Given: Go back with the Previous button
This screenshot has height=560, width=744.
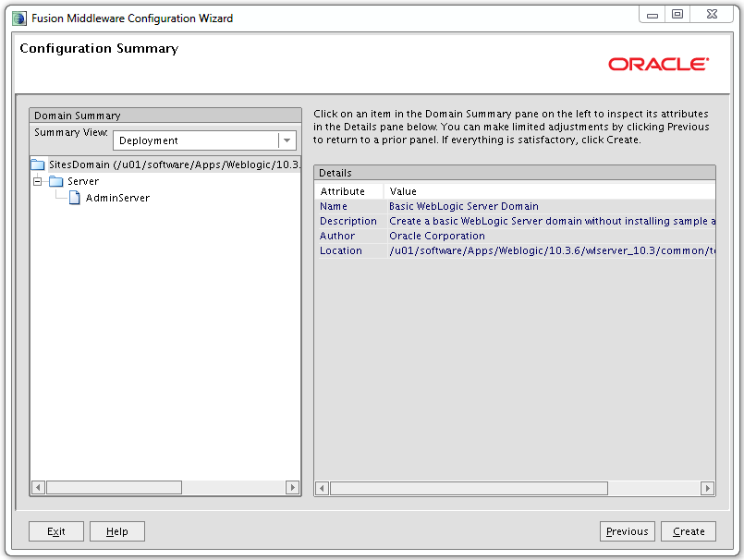Looking at the screenshot, I should (628, 531).
